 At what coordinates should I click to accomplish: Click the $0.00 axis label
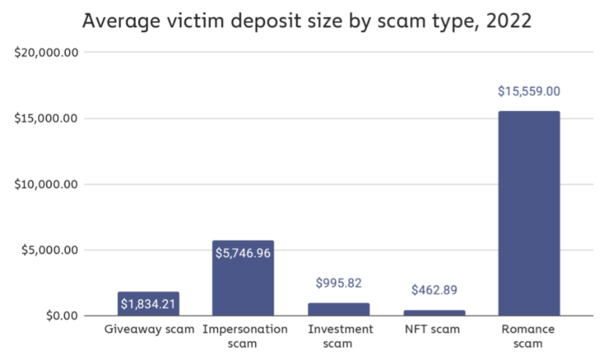[x=62, y=316]
